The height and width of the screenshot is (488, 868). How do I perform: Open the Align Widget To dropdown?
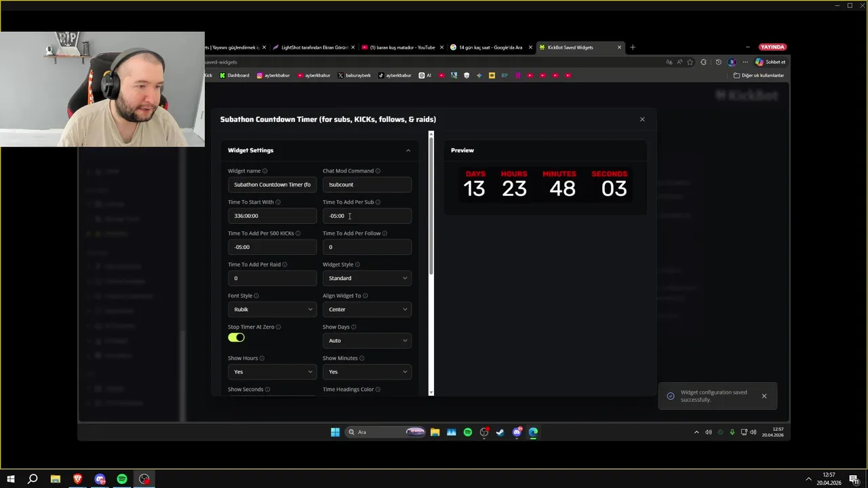coord(367,309)
